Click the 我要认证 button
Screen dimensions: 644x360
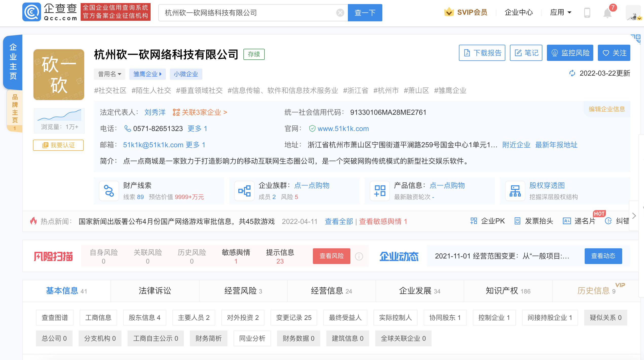pos(58,145)
